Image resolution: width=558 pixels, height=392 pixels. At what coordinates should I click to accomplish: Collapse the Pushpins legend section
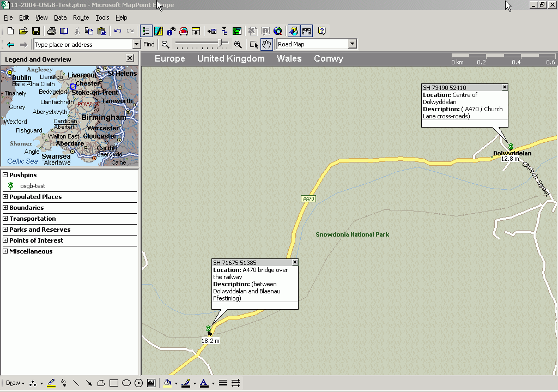coord(5,175)
